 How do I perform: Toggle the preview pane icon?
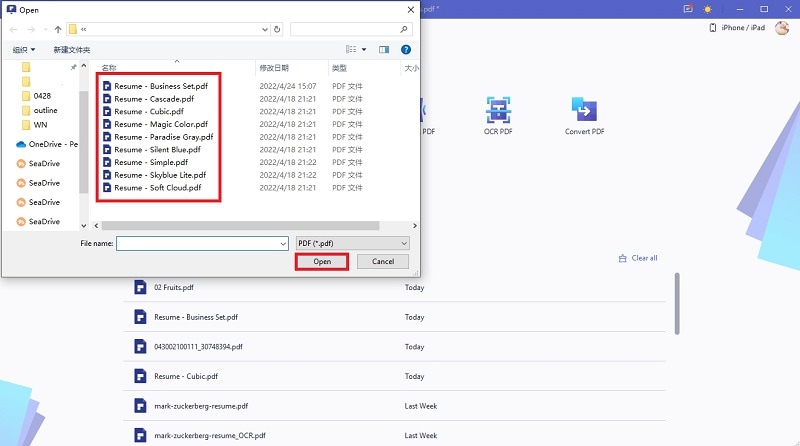tap(384, 49)
